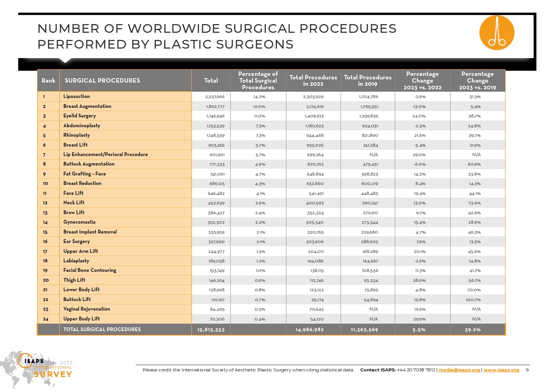Open the www.isaps.org website link
555x392 pixels.
(501, 370)
